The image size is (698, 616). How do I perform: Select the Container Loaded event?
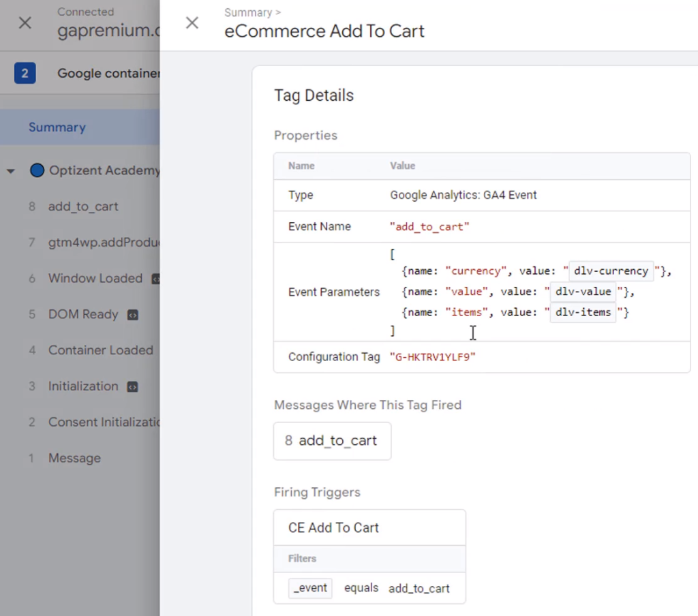[x=100, y=350]
